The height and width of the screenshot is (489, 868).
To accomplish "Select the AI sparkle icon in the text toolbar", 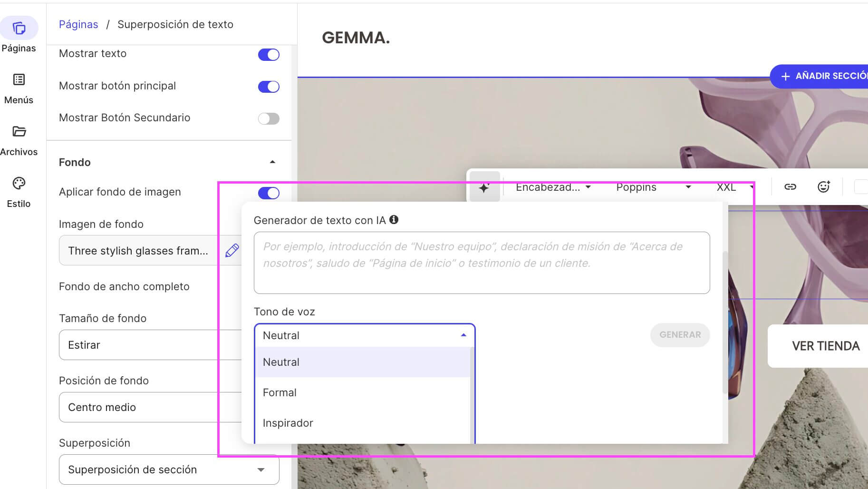I will [x=484, y=187].
